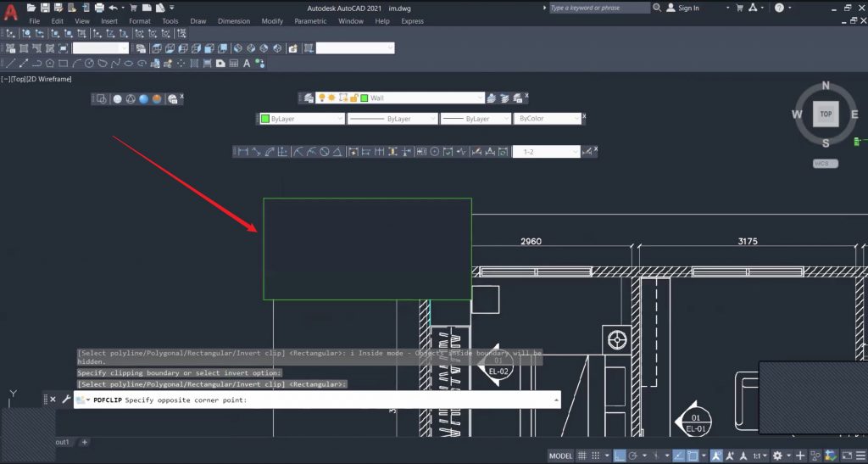The width and height of the screenshot is (868, 464).
Task: Click the Center Mark dimension icon
Action: click(435, 152)
